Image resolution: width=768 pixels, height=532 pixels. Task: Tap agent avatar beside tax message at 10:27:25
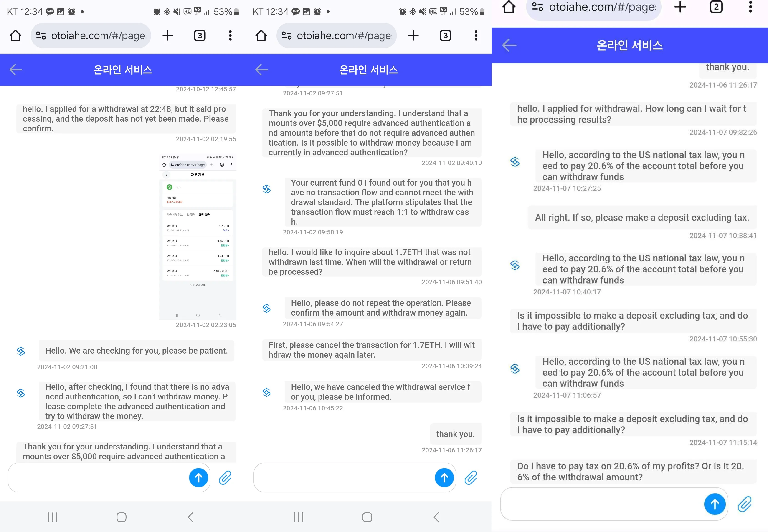(515, 162)
